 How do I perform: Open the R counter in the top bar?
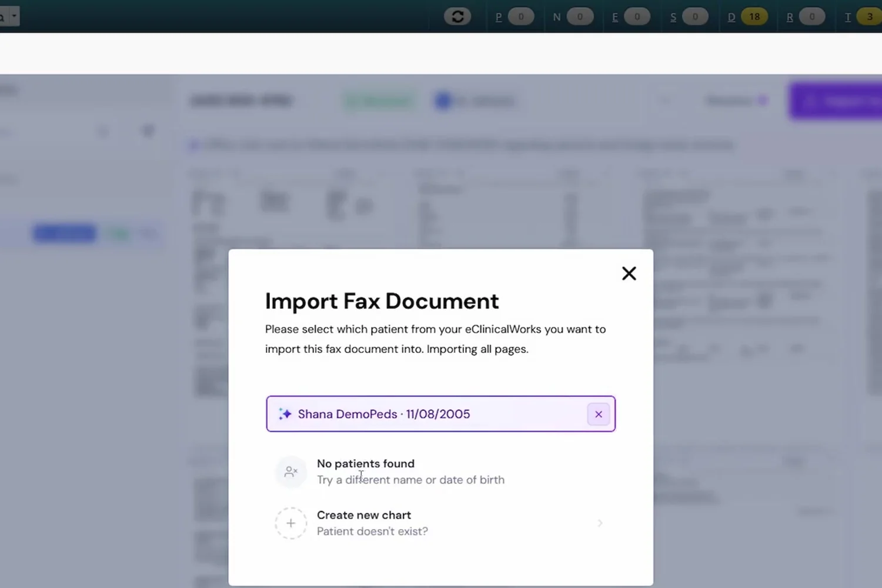point(805,16)
